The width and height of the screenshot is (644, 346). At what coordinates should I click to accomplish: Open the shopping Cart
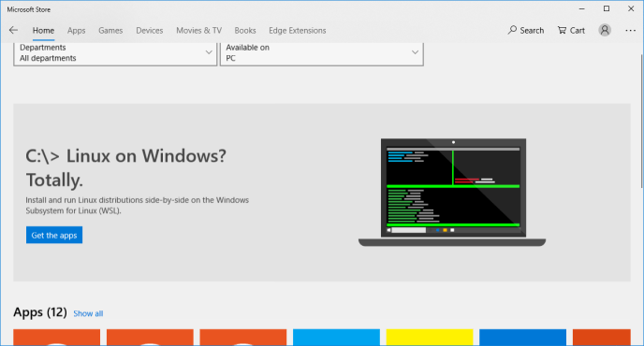pyautogui.click(x=571, y=30)
